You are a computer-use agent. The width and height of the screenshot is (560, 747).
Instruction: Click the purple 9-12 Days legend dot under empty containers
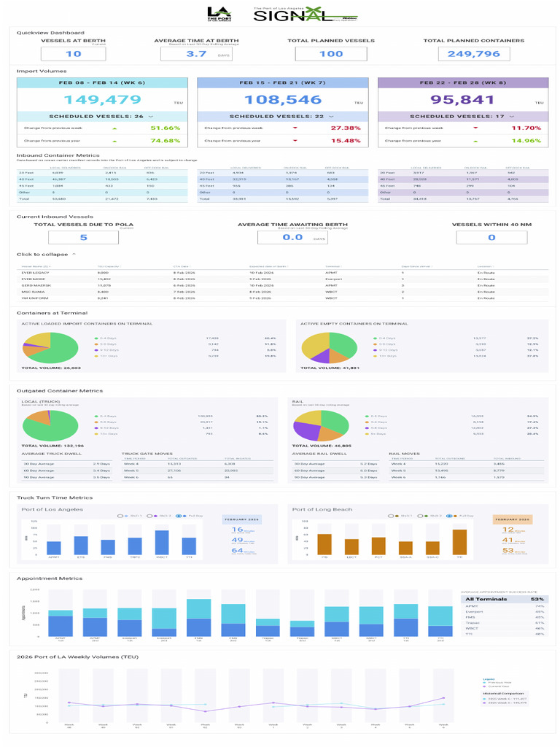[x=376, y=350]
